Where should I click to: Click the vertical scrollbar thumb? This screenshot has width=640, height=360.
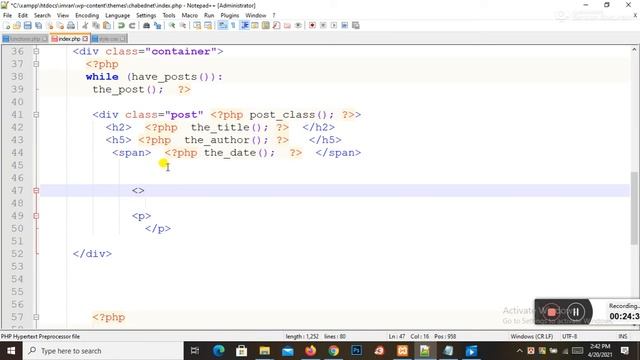coord(634,208)
